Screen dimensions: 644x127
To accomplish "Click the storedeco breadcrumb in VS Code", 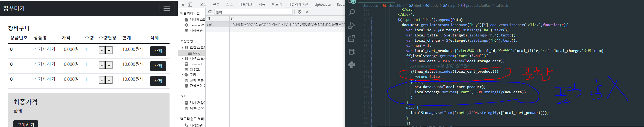I will [x=370, y=5].
